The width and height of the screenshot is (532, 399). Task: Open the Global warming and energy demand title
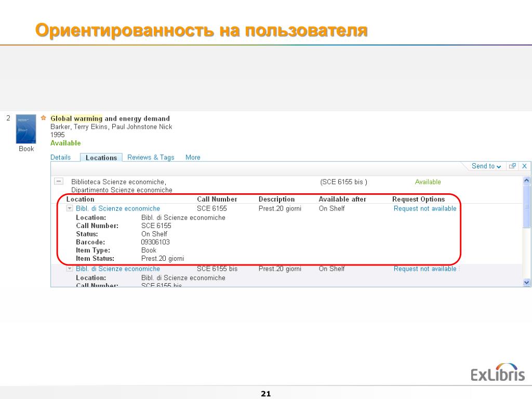(110, 118)
